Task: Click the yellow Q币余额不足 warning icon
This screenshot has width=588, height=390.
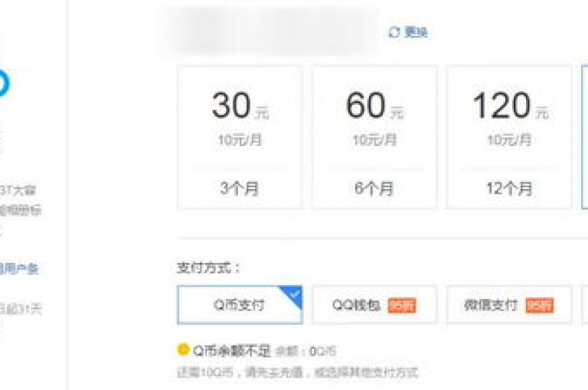Action: point(184,349)
